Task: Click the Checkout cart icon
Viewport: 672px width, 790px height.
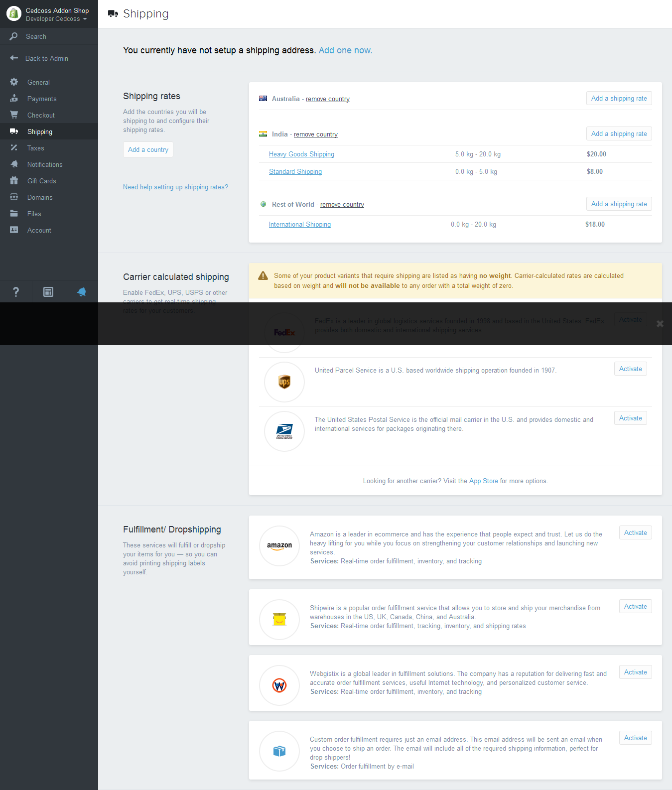Action: click(x=14, y=115)
